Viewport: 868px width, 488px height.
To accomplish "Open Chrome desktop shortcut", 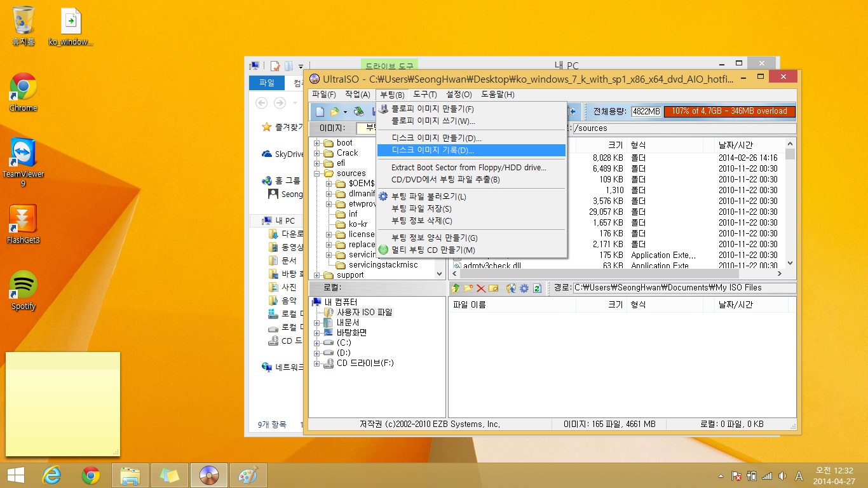I will 24,92.
